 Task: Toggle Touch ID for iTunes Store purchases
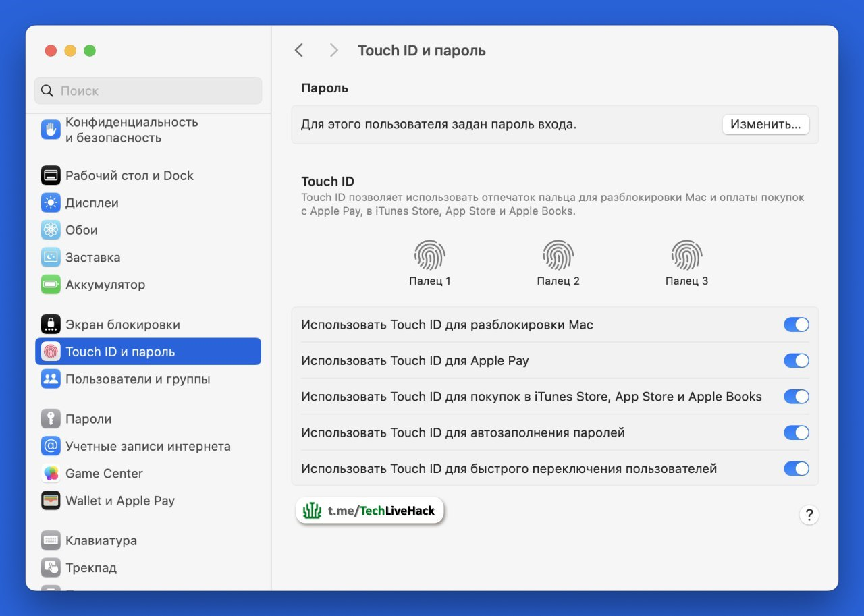tap(796, 397)
